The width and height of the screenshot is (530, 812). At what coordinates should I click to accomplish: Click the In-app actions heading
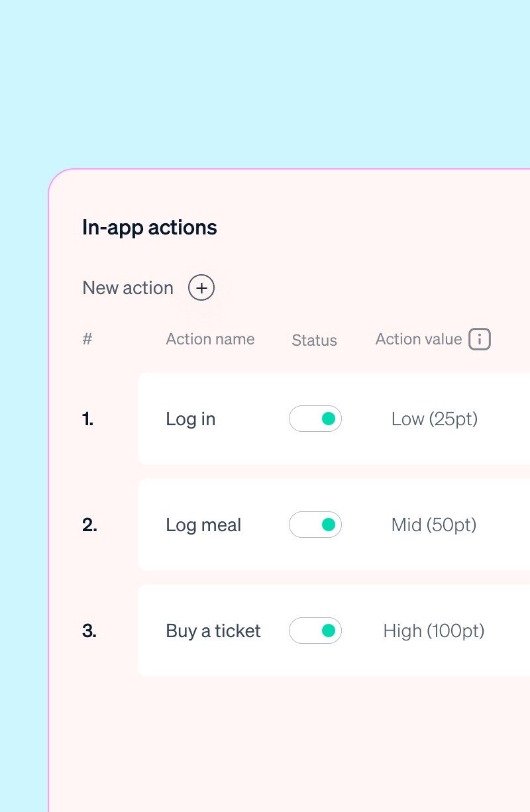click(x=150, y=228)
